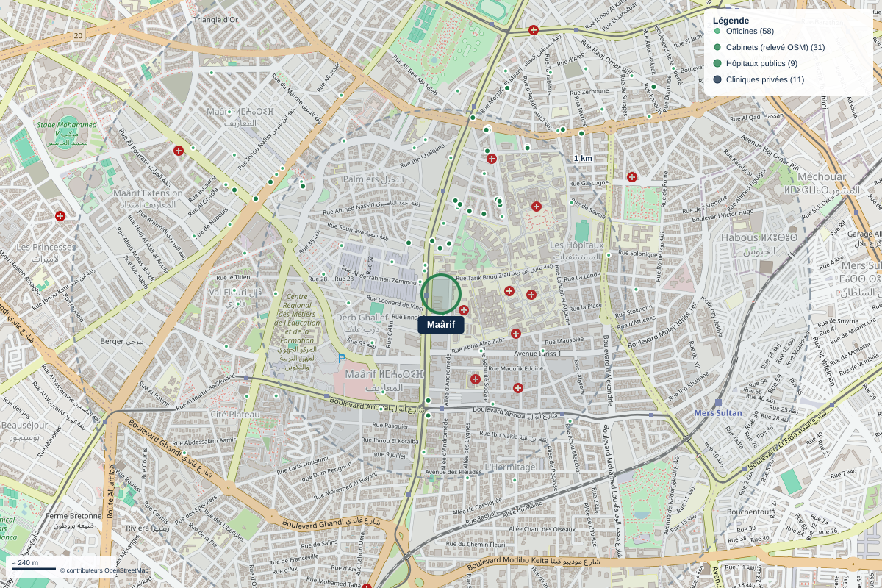882x588 pixels.
Task: Open the contributeurs OpenStreetMap attribution link
Action: pos(104,570)
